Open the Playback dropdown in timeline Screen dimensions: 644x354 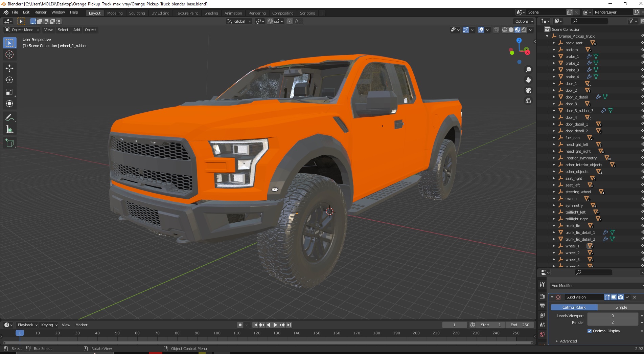[x=27, y=325]
